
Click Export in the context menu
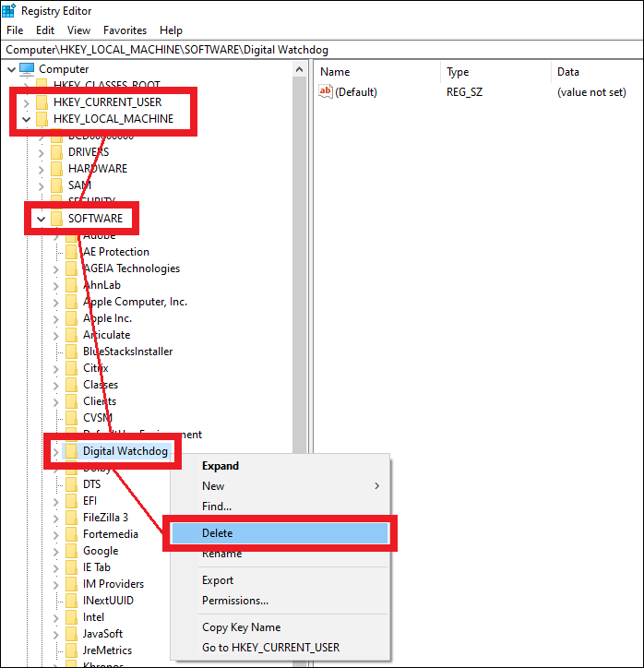click(218, 580)
